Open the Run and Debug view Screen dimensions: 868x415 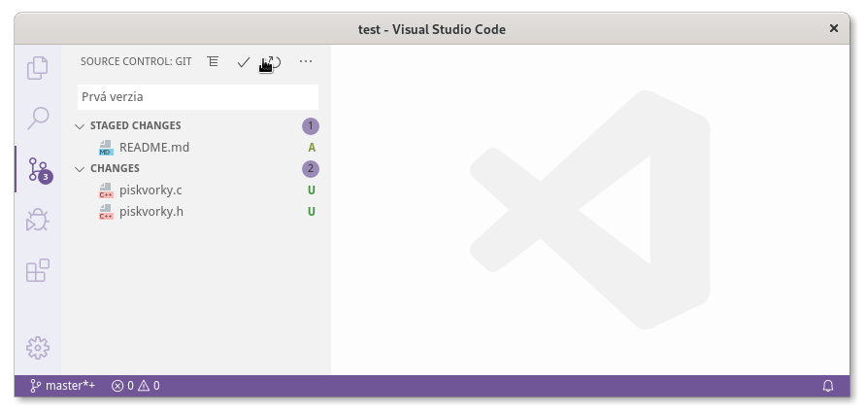(x=38, y=220)
